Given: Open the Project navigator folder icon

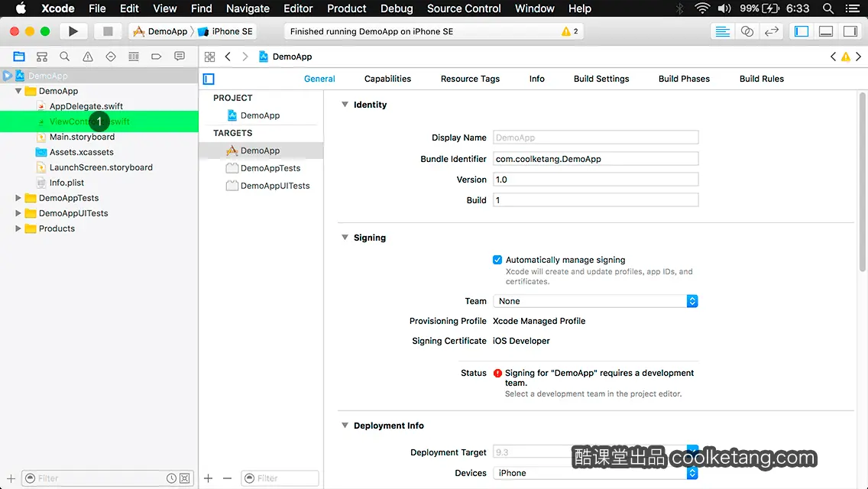Looking at the screenshot, I should (19, 57).
